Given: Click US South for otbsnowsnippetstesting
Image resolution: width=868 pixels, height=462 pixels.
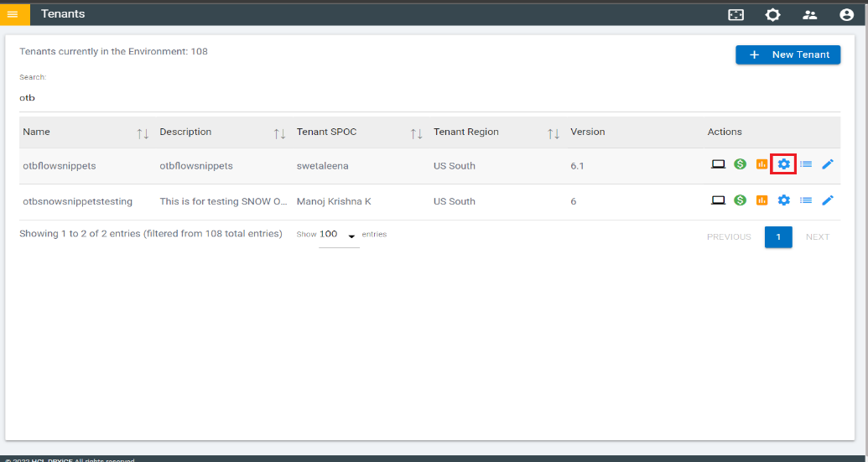Looking at the screenshot, I should [455, 201].
